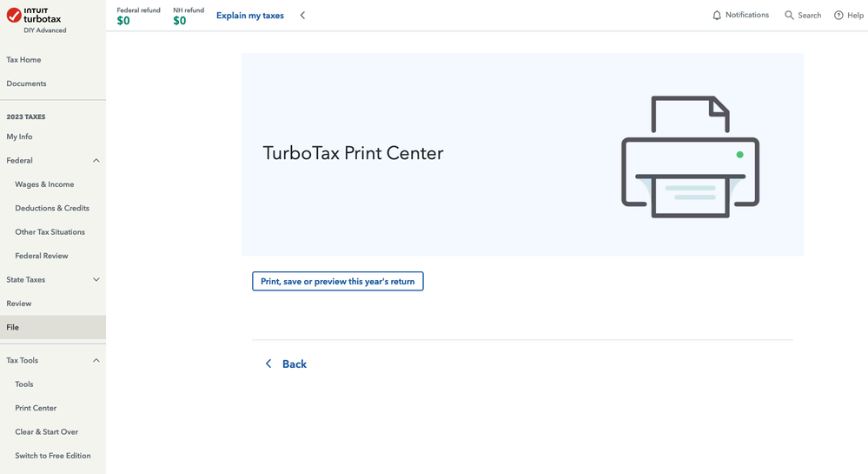
Task: Open Tools under Tax Tools
Action: point(23,384)
